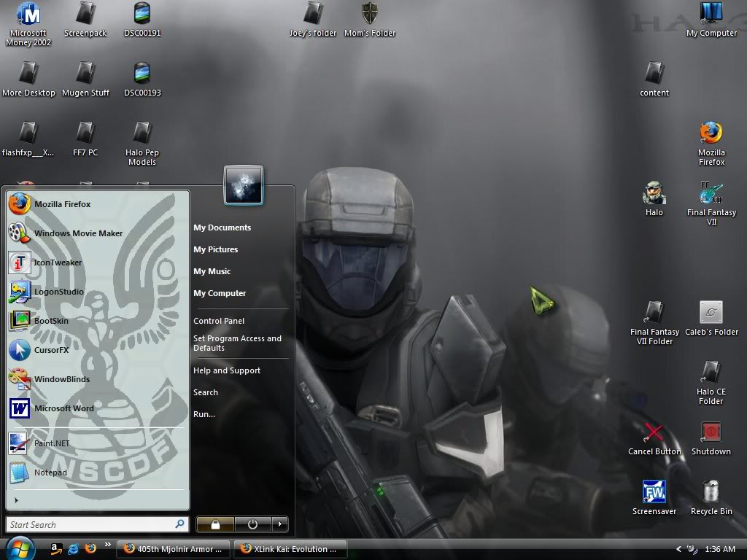Click the 1:36 AM system clock
This screenshot has width=747, height=560.
click(720, 549)
